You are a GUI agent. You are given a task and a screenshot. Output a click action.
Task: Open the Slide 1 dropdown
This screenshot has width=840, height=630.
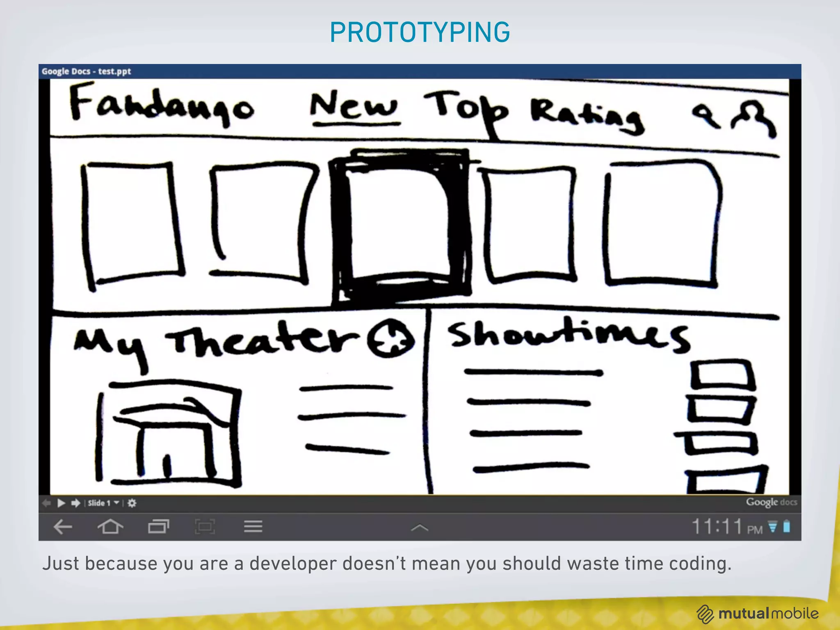tap(103, 503)
